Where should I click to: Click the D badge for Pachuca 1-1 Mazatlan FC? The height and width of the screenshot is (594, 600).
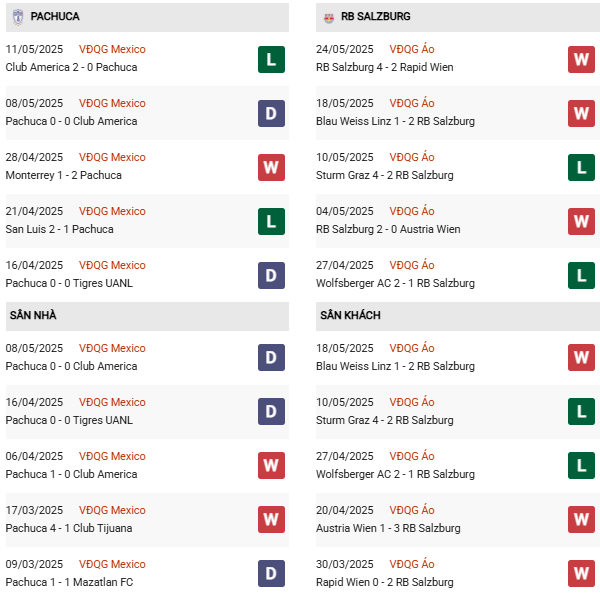[x=271, y=574]
